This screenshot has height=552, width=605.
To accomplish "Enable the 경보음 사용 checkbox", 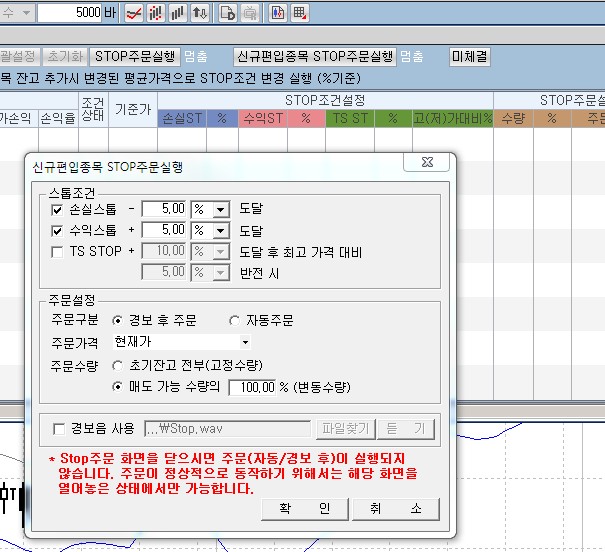I will (60, 429).
